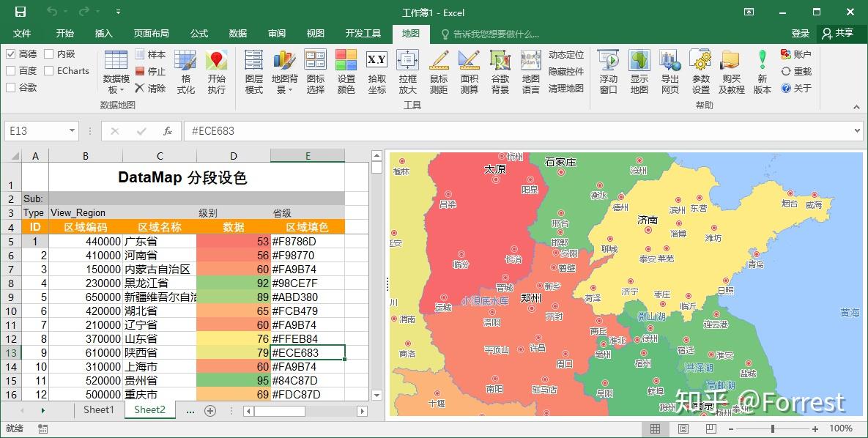Select the 面积测算 area measure tool

point(469,72)
